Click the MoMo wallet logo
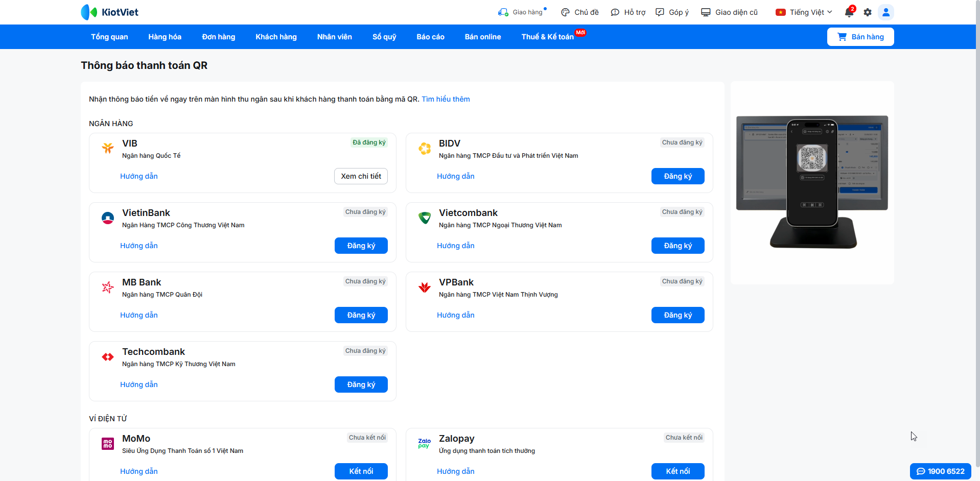 point(108,444)
